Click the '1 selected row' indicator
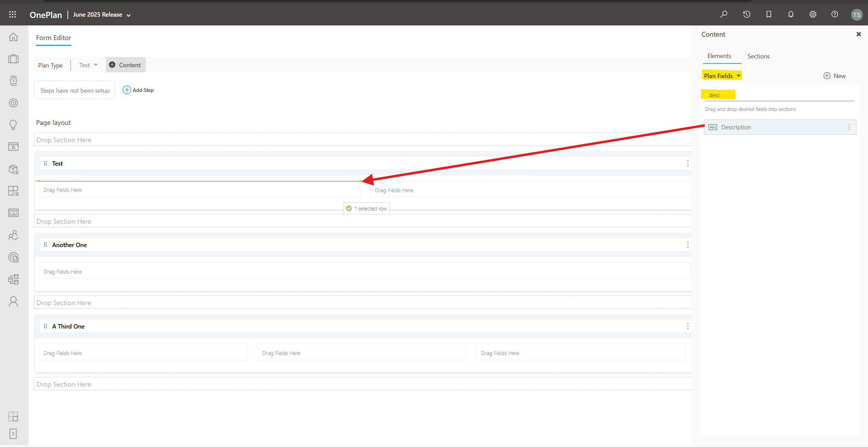 (367, 208)
